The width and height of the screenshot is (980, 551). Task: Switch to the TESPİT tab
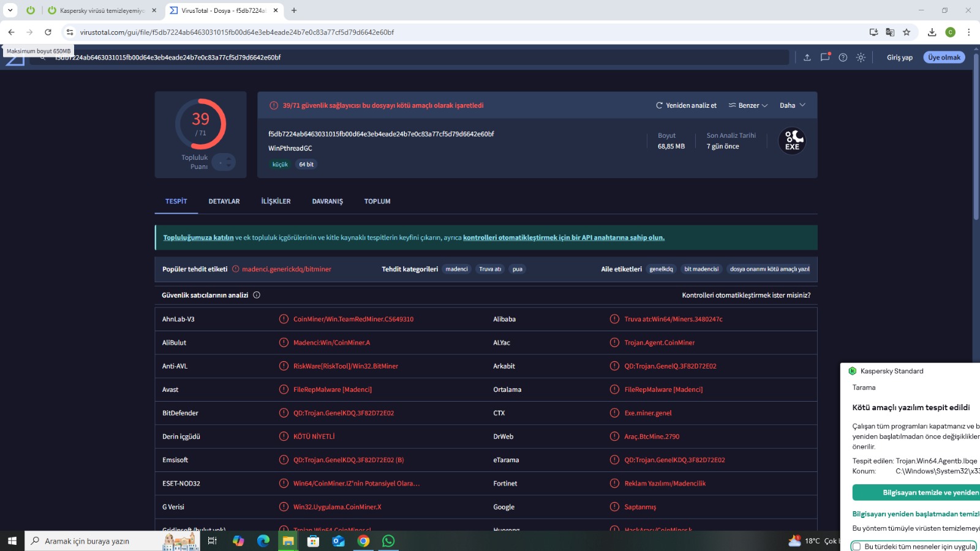coord(176,201)
